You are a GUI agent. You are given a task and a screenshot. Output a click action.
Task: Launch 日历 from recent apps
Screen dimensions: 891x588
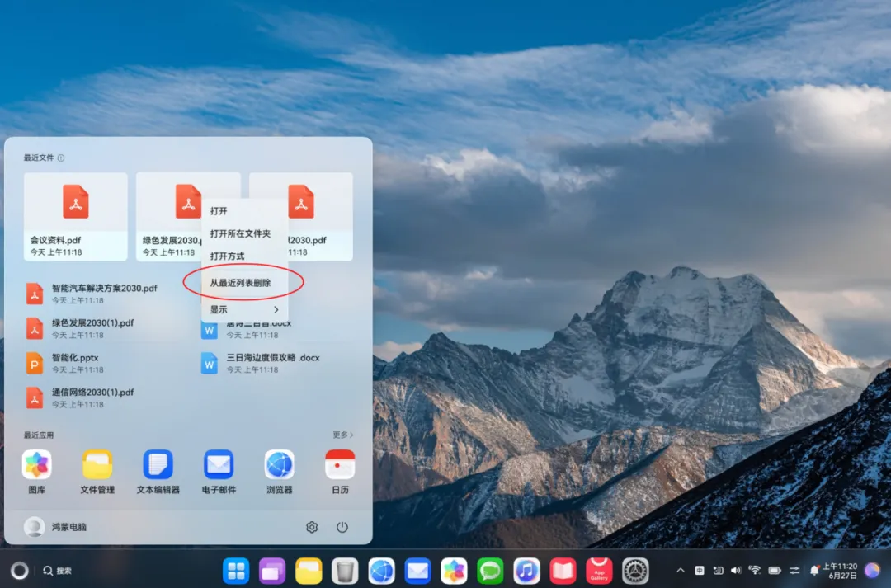(340, 472)
